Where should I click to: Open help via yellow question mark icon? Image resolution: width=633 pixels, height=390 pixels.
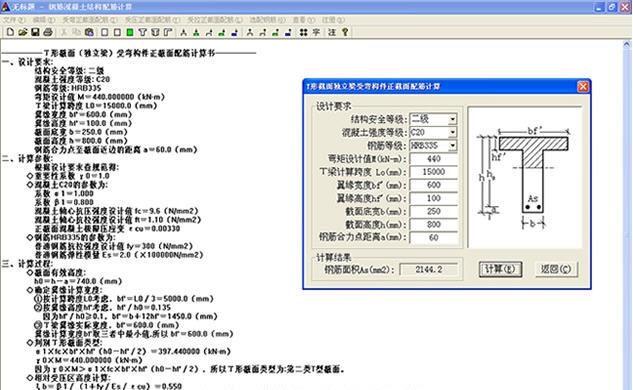tap(345, 32)
